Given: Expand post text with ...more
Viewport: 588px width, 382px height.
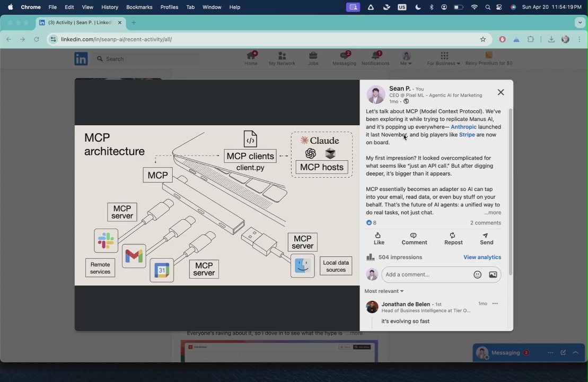Looking at the screenshot, I should click(493, 212).
